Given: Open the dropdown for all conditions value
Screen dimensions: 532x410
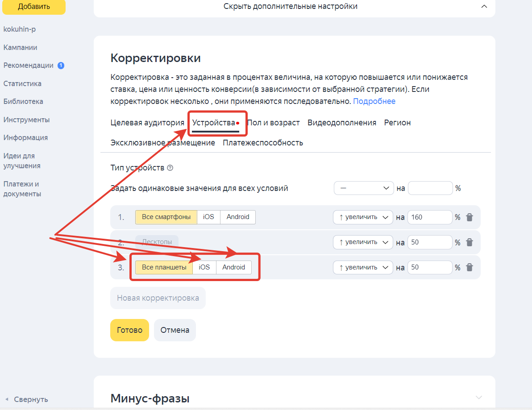Looking at the screenshot, I should [364, 188].
